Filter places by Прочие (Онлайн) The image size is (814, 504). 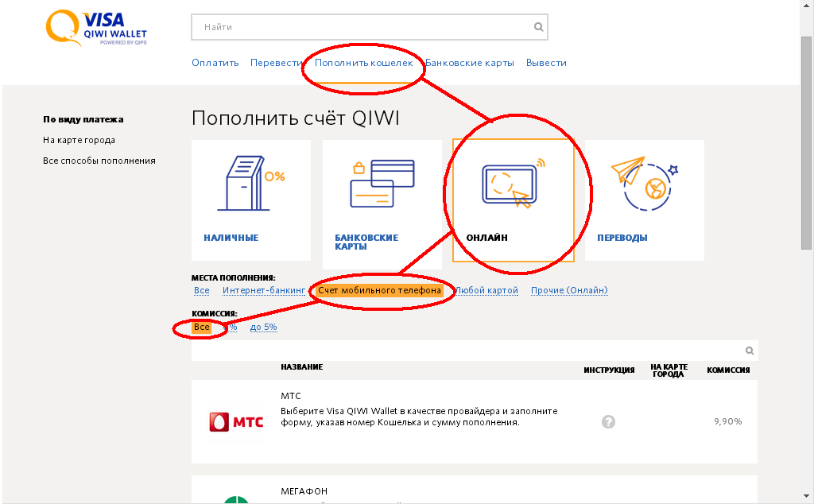tap(569, 291)
